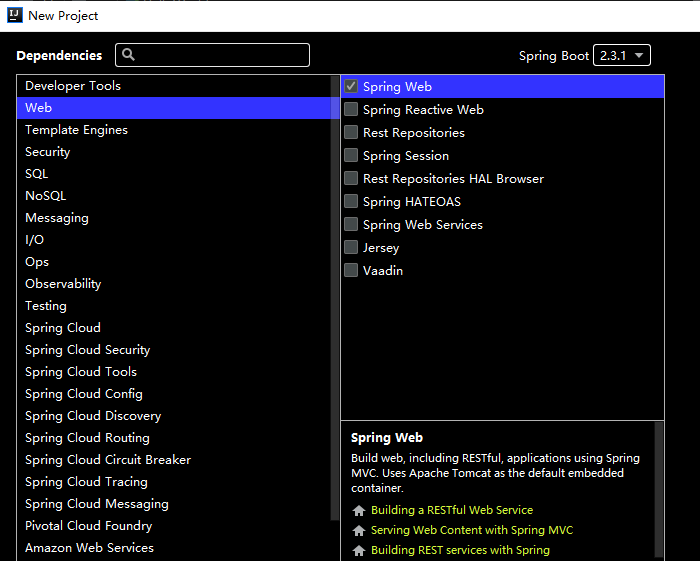Select the Template Engines category
The image size is (700, 561).
174,130
